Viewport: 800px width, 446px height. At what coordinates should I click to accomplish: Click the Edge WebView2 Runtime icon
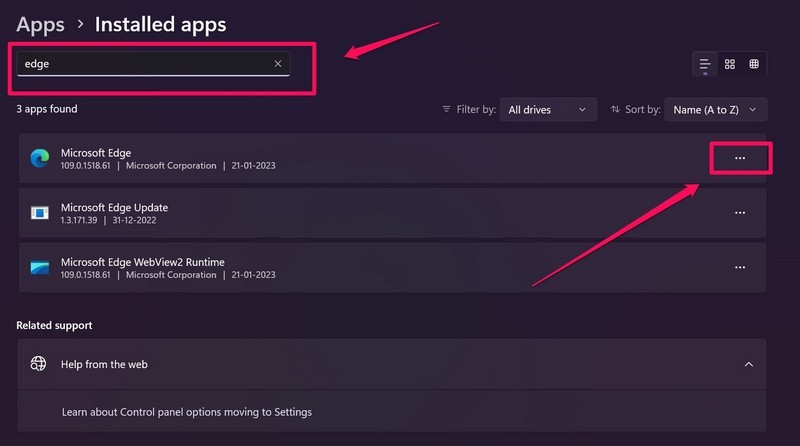tap(40, 268)
